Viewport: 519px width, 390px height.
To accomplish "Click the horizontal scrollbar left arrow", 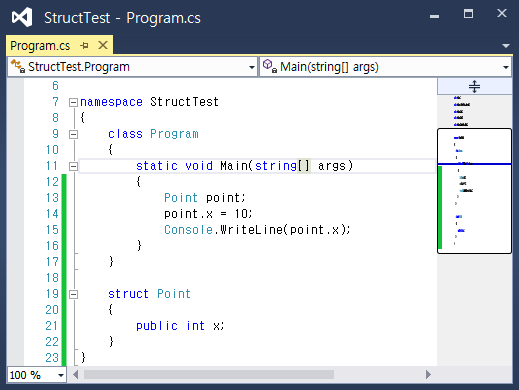I will pyautogui.click(x=76, y=375).
